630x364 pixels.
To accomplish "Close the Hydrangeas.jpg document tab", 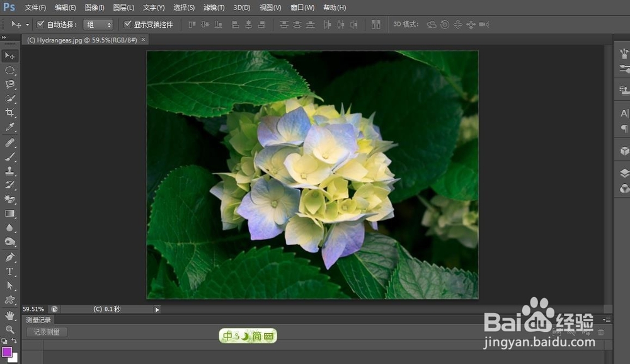I will pyautogui.click(x=143, y=40).
